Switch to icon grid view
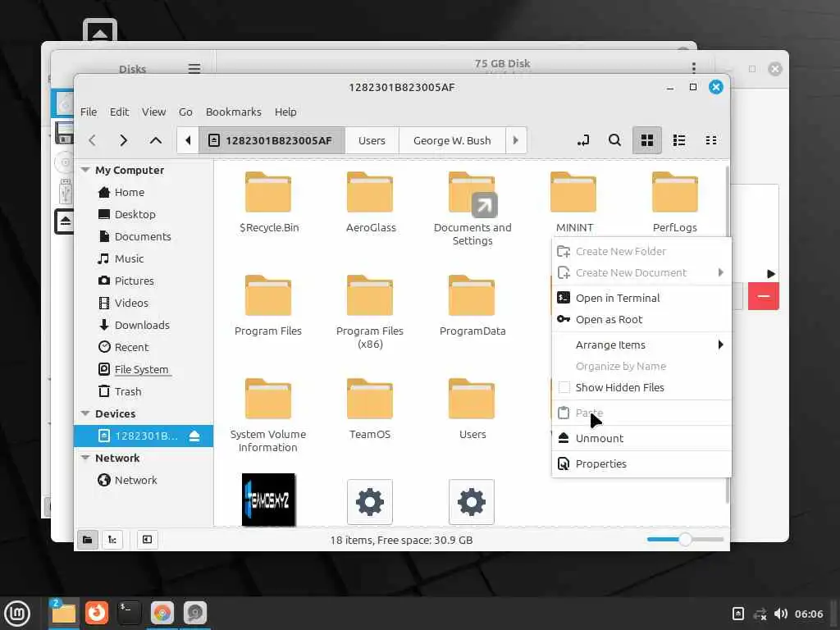This screenshot has height=630, width=840. tap(647, 140)
